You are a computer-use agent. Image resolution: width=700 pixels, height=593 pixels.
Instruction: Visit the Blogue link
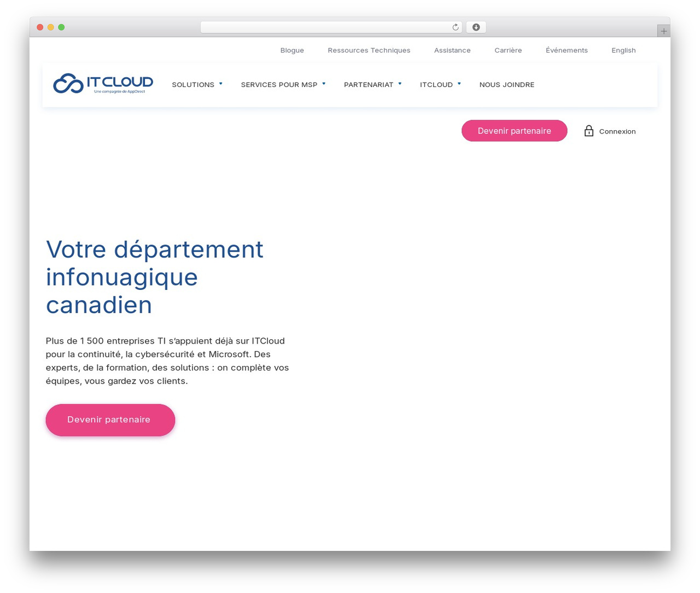click(x=292, y=50)
